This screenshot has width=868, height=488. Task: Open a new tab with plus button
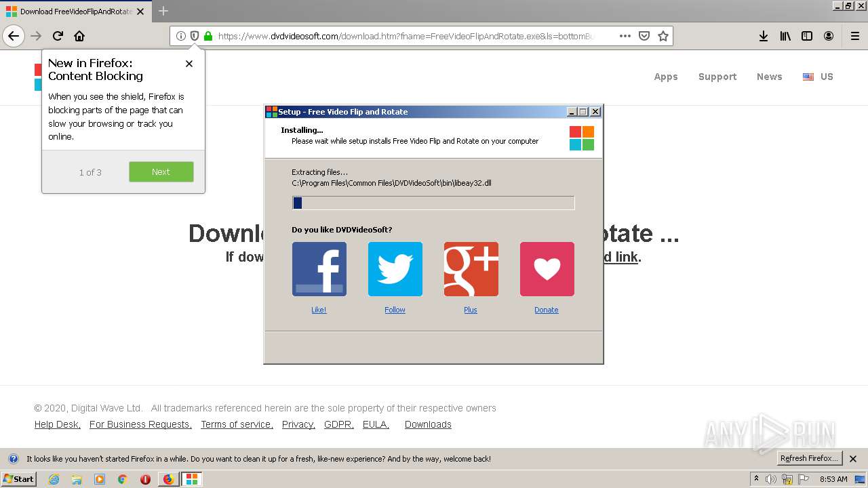pyautogui.click(x=163, y=11)
